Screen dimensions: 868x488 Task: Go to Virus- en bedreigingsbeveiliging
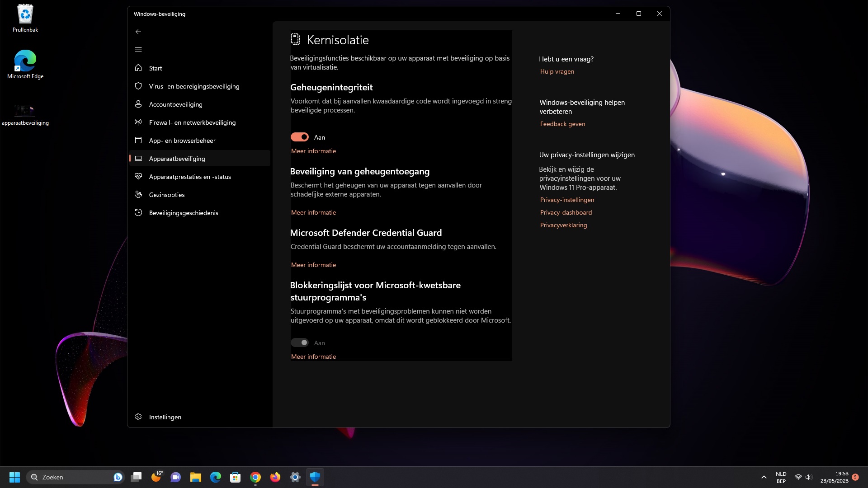coord(199,86)
